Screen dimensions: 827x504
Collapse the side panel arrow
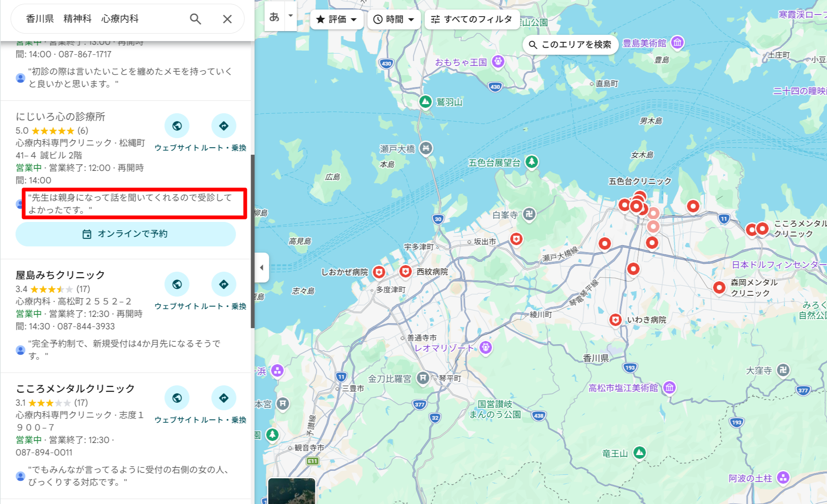point(262,268)
